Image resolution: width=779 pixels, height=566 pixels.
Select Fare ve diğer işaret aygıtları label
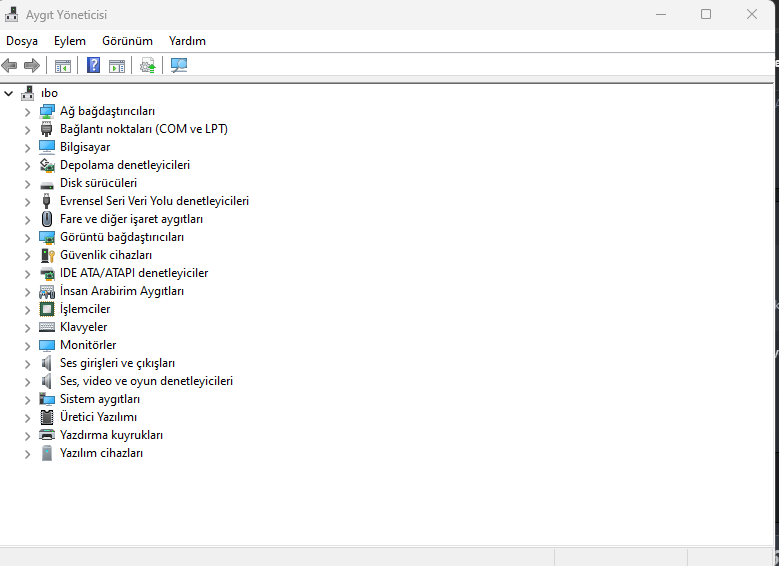click(131, 219)
